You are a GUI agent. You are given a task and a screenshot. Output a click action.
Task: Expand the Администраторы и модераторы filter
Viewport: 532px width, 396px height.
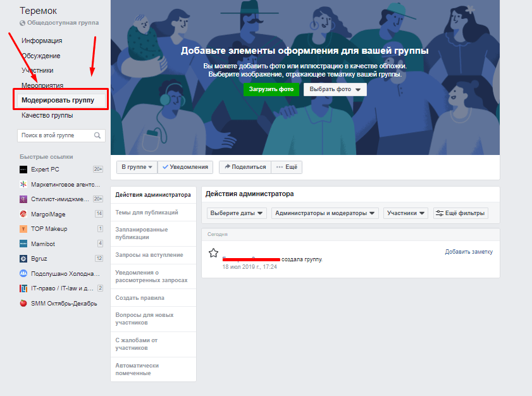(x=325, y=213)
